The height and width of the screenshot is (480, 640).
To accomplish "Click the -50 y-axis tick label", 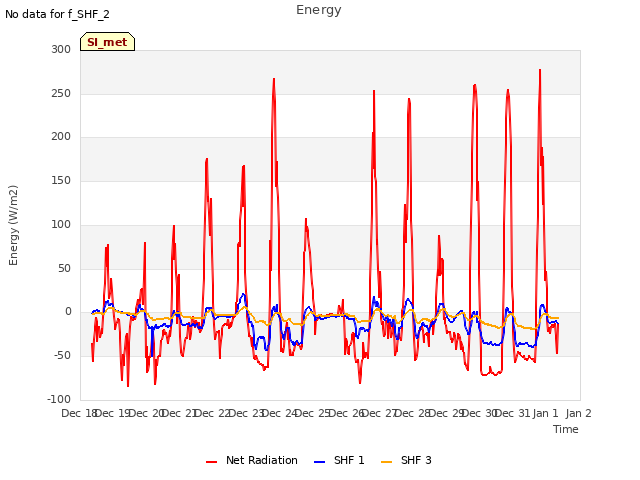I will point(62,356).
